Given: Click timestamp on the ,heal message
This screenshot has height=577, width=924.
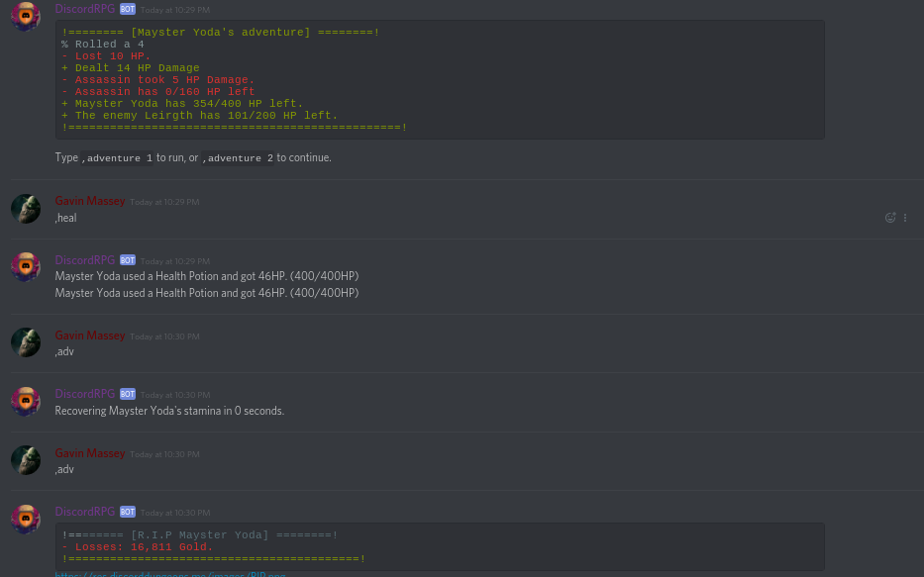Looking at the screenshot, I should [164, 202].
